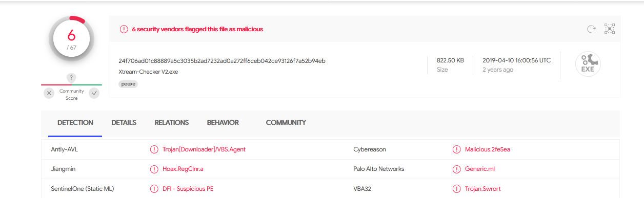Viewport: 644px width, 198px height.
Task: Click the Generic.ml detection result
Action: tap(480, 169)
